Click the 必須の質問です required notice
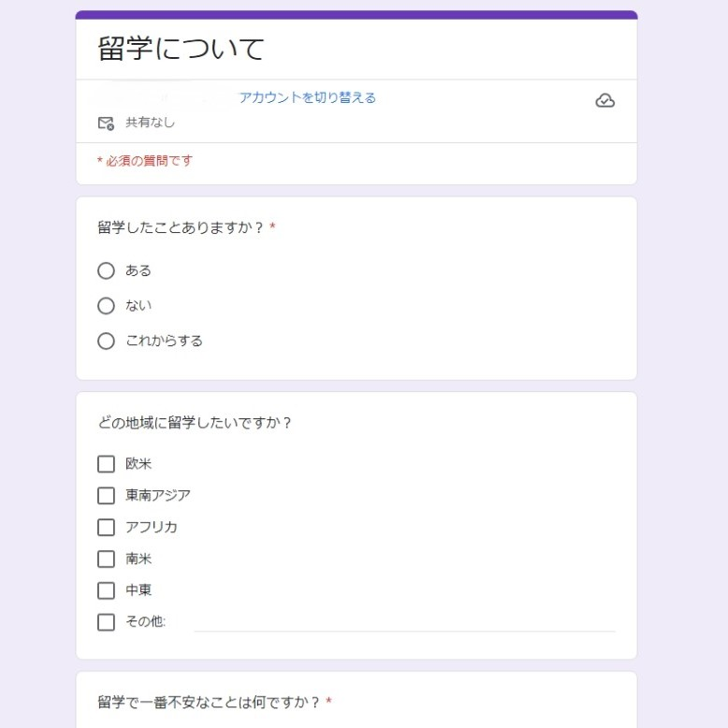This screenshot has height=728, width=728. 147,161
